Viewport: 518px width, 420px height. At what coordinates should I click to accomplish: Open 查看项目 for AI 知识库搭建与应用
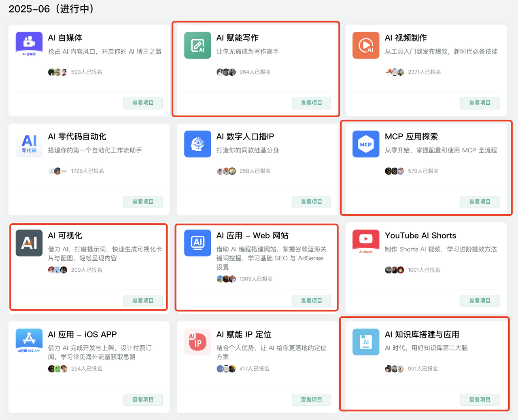click(x=480, y=400)
